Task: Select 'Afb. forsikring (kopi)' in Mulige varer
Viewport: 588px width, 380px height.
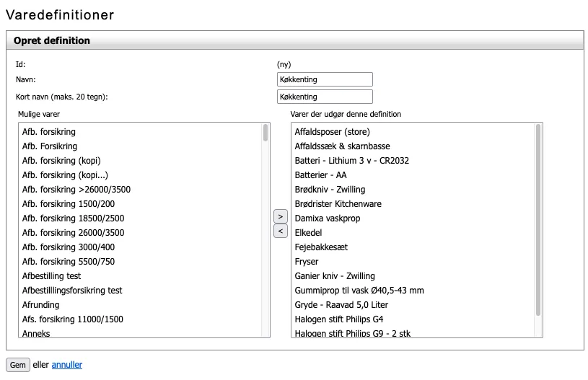Action: pyautogui.click(x=61, y=161)
